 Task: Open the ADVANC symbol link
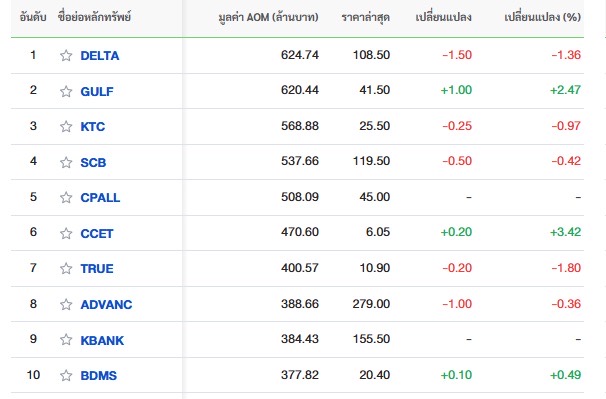point(106,305)
